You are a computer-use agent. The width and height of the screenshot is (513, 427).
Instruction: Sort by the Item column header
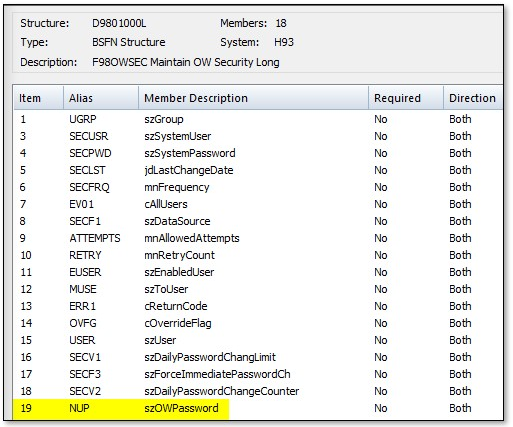coord(38,98)
